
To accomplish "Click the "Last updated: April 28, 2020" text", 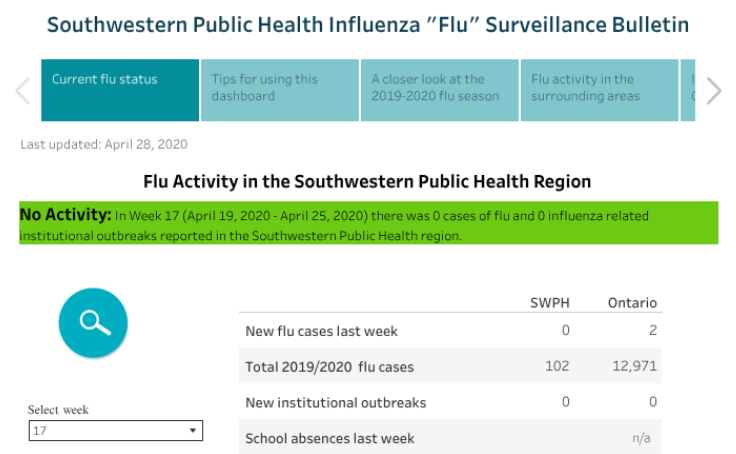I will [x=104, y=145].
